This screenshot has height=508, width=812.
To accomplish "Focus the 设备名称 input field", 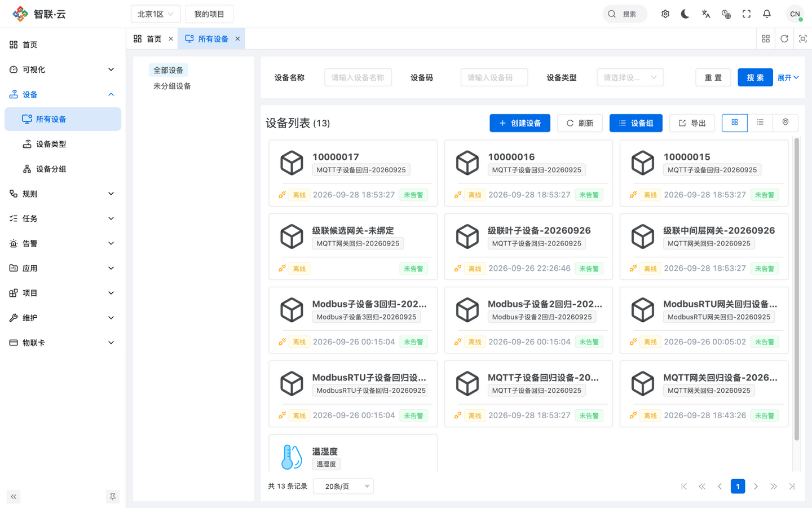I will click(x=358, y=77).
